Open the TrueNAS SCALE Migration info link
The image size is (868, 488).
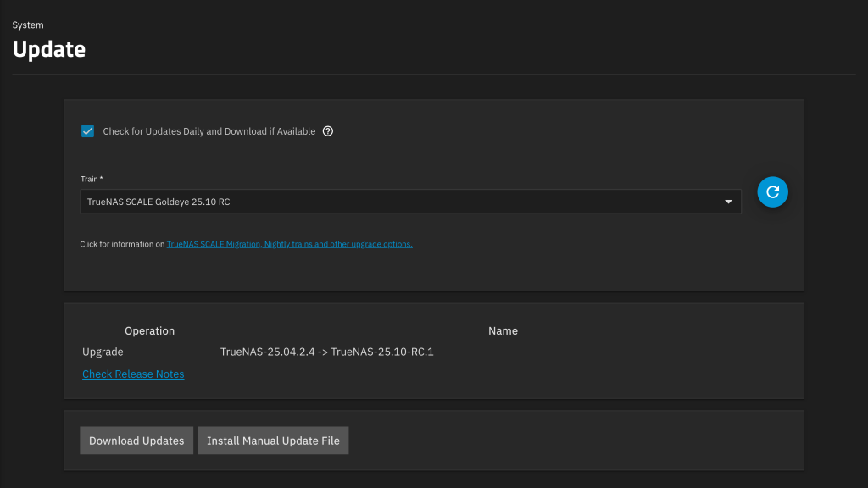[x=289, y=244]
